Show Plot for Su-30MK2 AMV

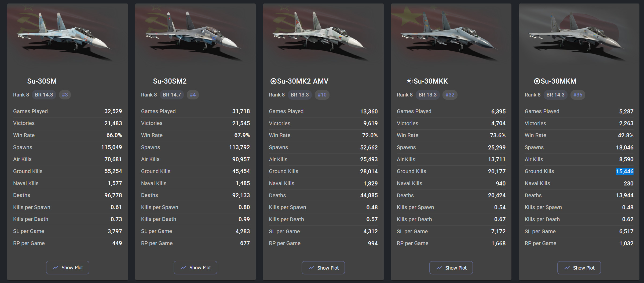click(x=323, y=268)
